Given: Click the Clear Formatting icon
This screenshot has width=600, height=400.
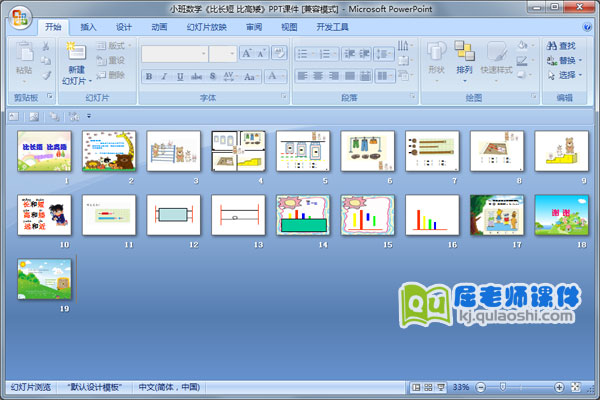Looking at the screenshot, I should pyautogui.click(x=279, y=53).
